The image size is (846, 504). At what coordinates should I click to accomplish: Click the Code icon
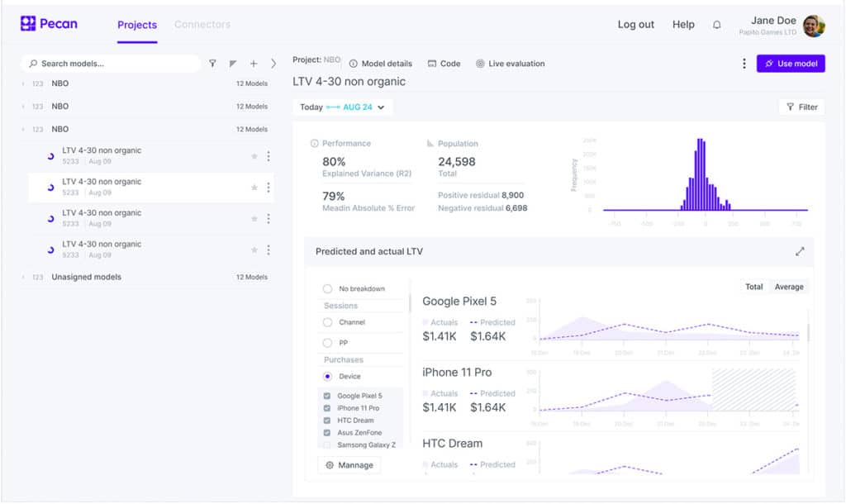pos(432,64)
